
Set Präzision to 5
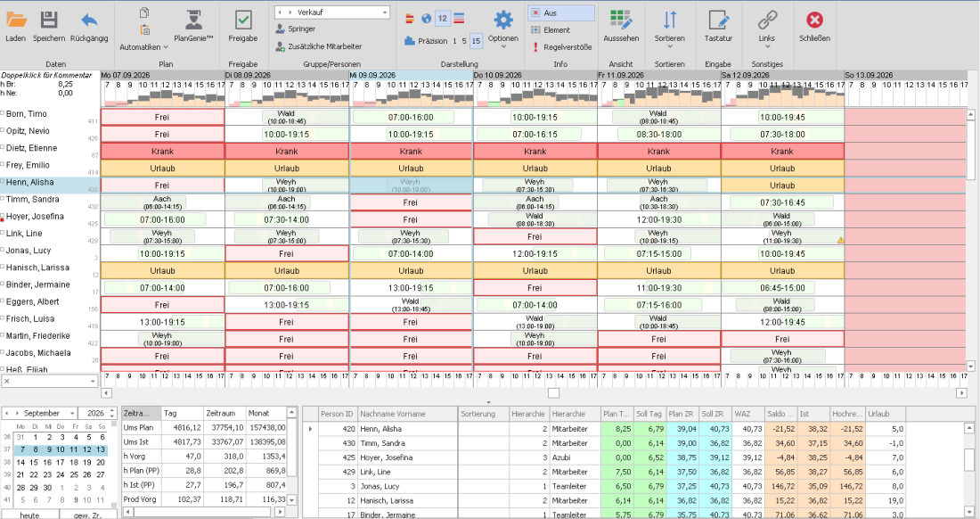[x=464, y=41]
